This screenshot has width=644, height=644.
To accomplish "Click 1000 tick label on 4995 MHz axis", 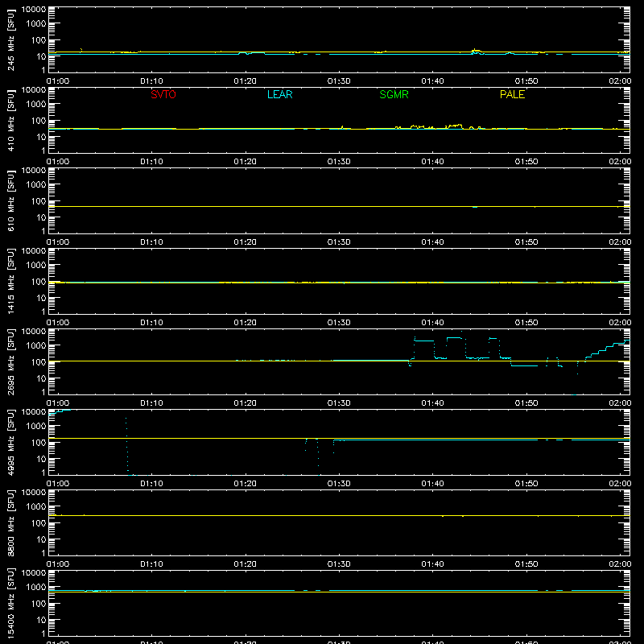I will (36, 426).
